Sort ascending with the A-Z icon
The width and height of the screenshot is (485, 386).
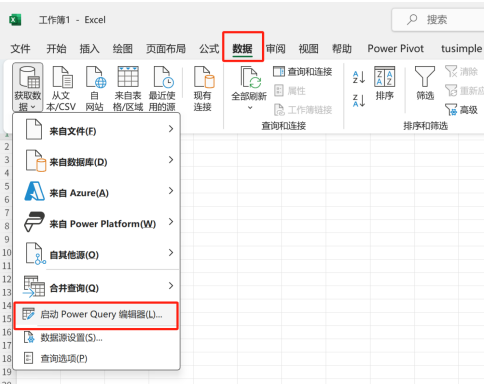coord(359,77)
